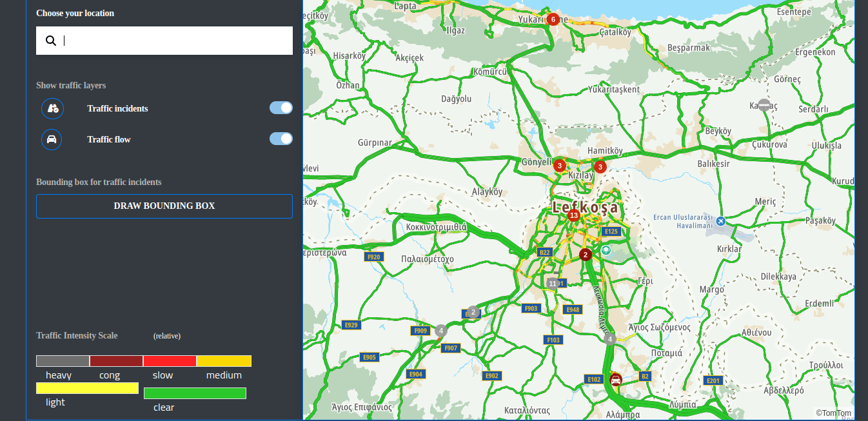
Task: Turn off the Traffic flow toggle
Action: point(281,139)
